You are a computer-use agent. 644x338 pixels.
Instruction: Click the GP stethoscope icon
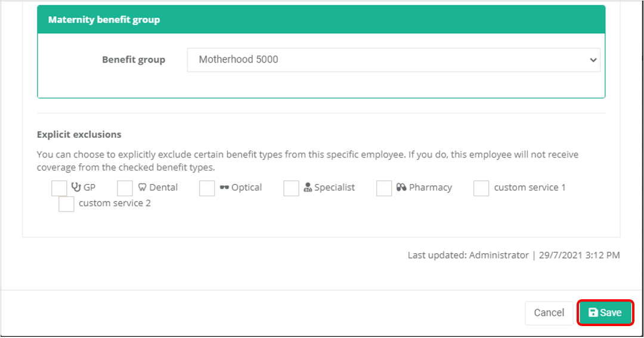(76, 187)
